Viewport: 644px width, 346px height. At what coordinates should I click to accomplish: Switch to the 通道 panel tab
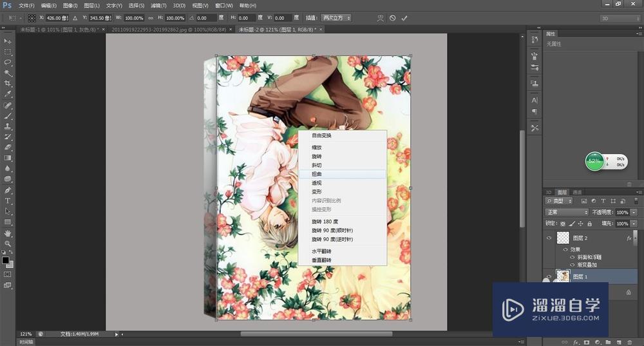tap(577, 192)
